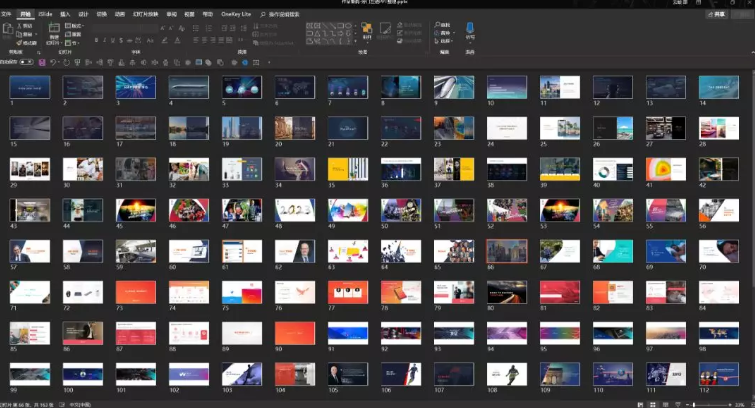Click the New Slide icon
This screenshot has height=408, width=755.
tap(54, 28)
